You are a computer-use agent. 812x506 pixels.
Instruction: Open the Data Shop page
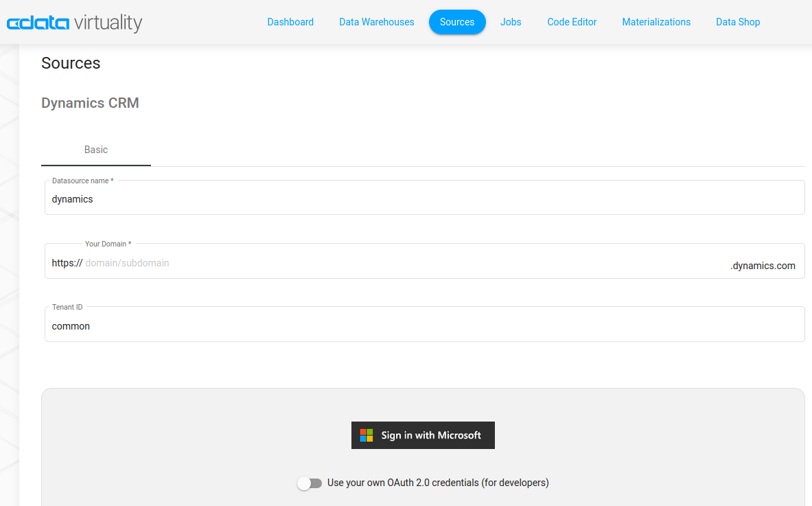[738, 22]
